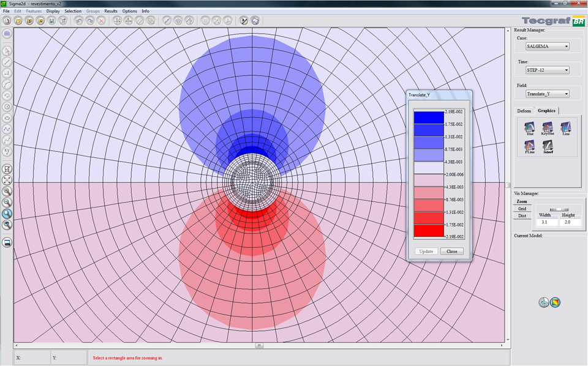Click the vertical scrollbar down arrow
The height and width of the screenshot is (366, 588).
(508, 340)
